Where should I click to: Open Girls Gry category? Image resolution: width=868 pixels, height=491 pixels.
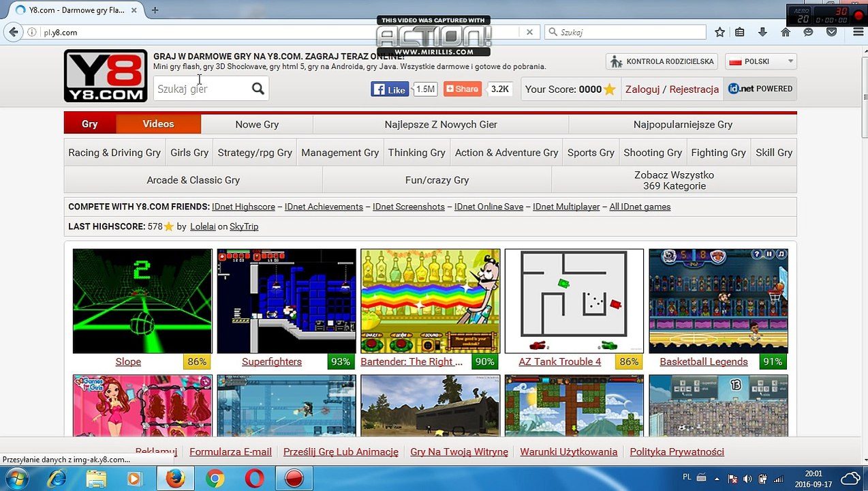(x=189, y=153)
